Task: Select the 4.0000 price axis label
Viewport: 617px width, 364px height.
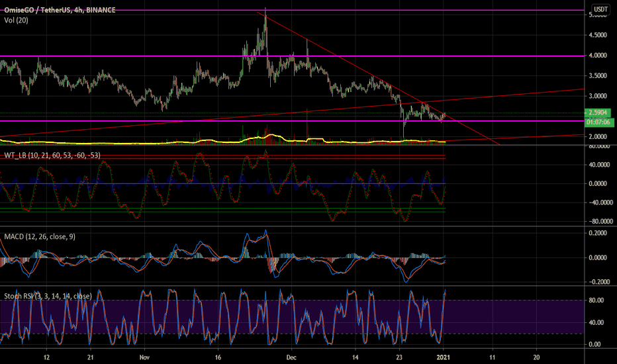Action: [x=598, y=56]
